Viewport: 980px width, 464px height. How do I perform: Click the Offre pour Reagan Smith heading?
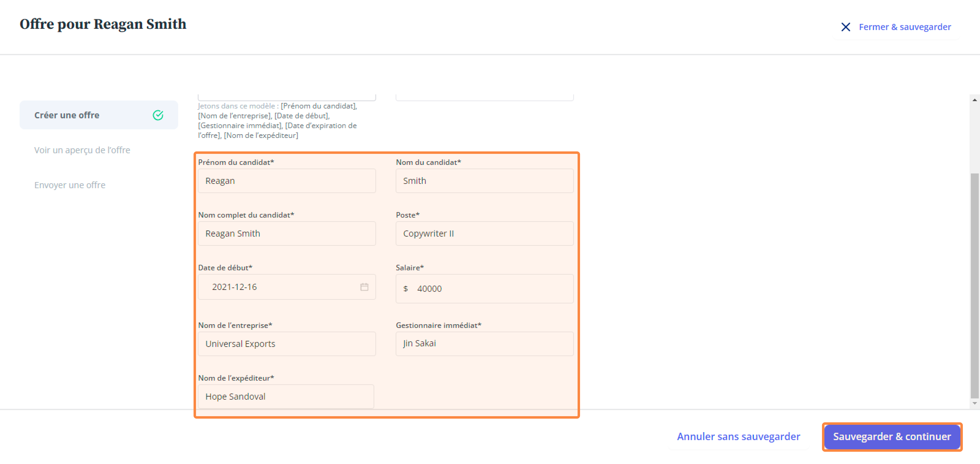point(103,24)
